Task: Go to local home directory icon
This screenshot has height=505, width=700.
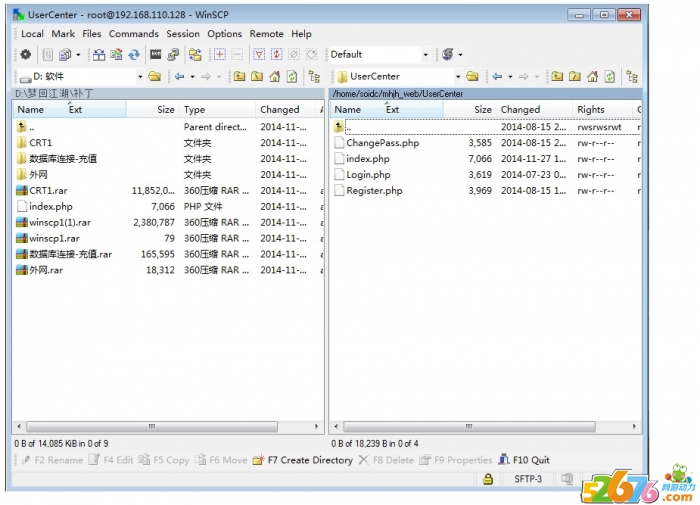Action: coord(275,76)
